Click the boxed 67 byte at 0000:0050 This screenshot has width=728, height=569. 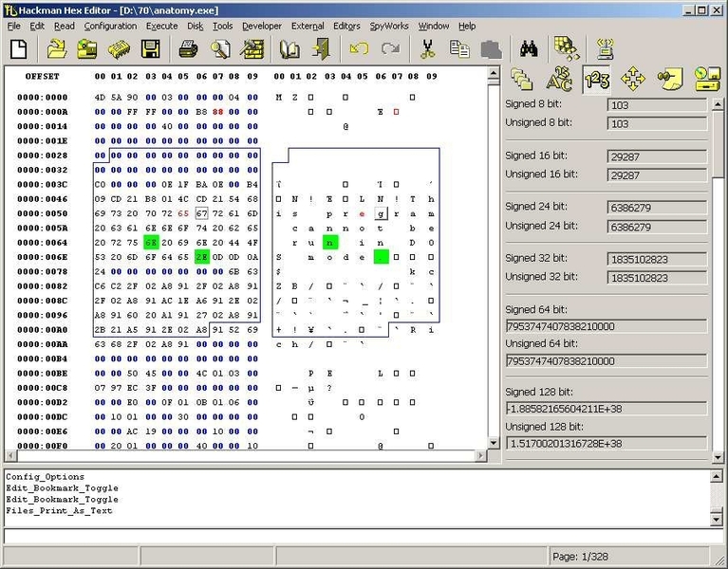(x=201, y=213)
